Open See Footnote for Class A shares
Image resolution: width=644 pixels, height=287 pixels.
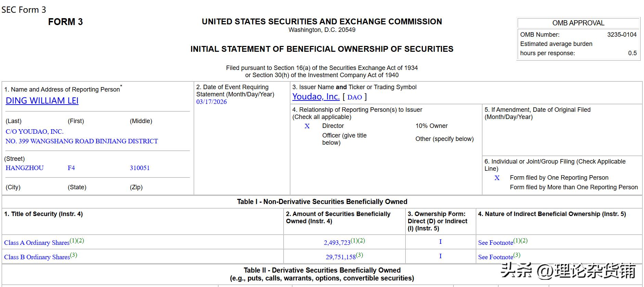[495, 242]
